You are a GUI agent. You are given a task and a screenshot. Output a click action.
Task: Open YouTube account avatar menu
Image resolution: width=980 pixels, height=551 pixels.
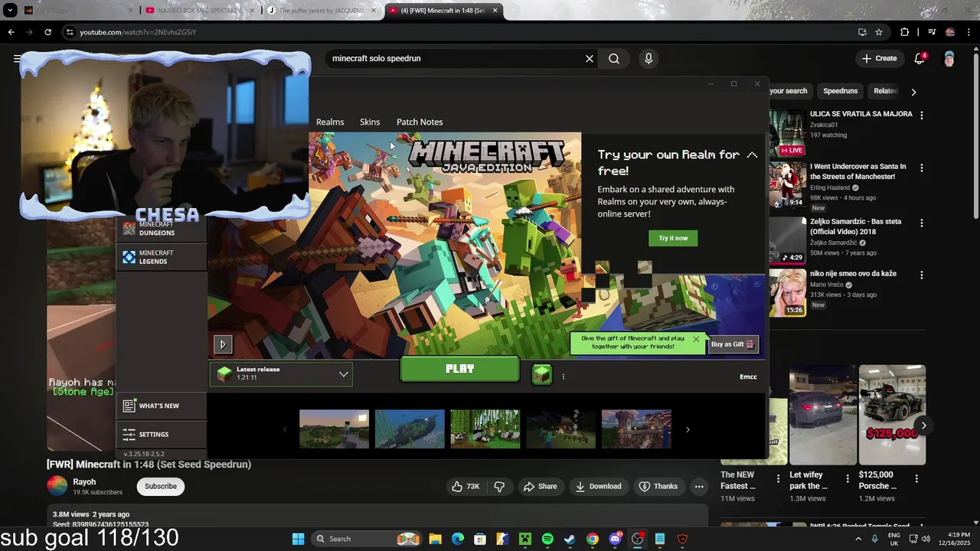coord(949,59)
